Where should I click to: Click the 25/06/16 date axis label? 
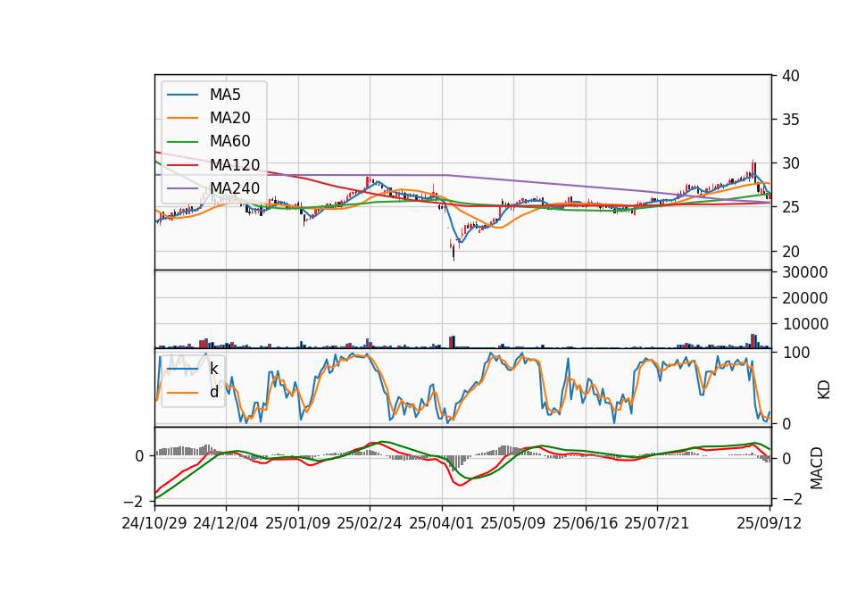click(x=586, y=523)
